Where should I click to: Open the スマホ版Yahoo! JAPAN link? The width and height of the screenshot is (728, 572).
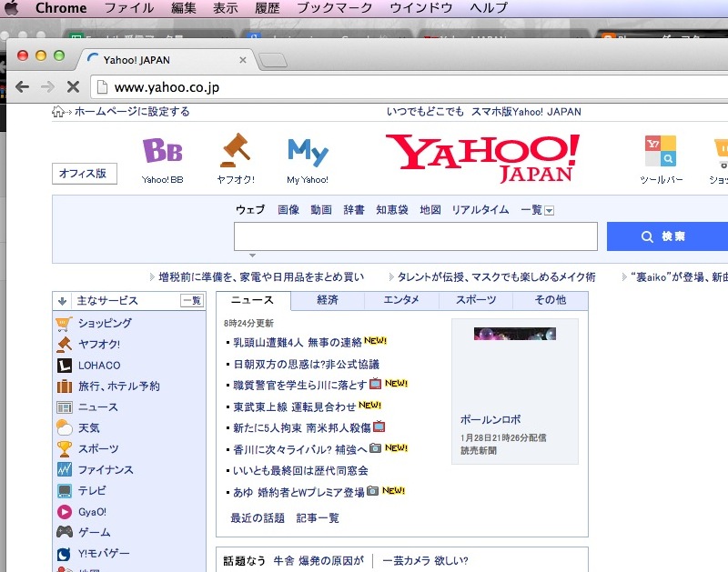526,112
